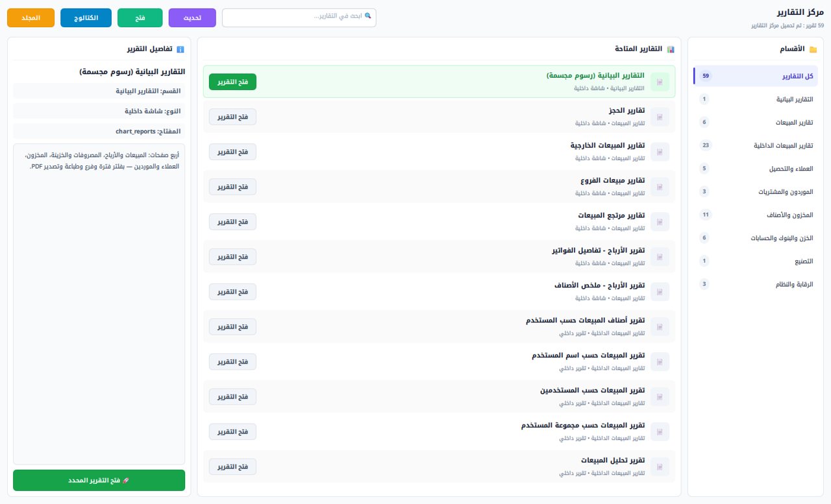Click the green فتح toolbar button

click(140, 18)
